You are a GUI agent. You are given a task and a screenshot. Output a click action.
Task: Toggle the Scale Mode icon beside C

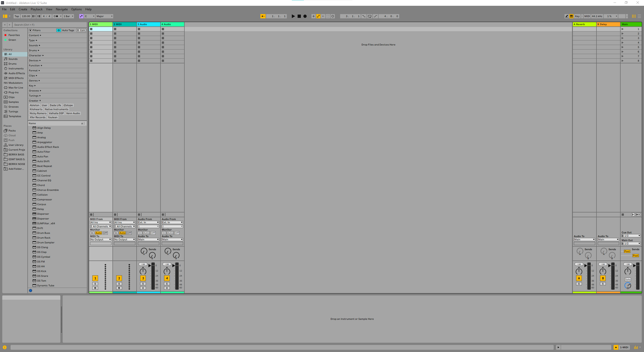(x=81, y=16)
